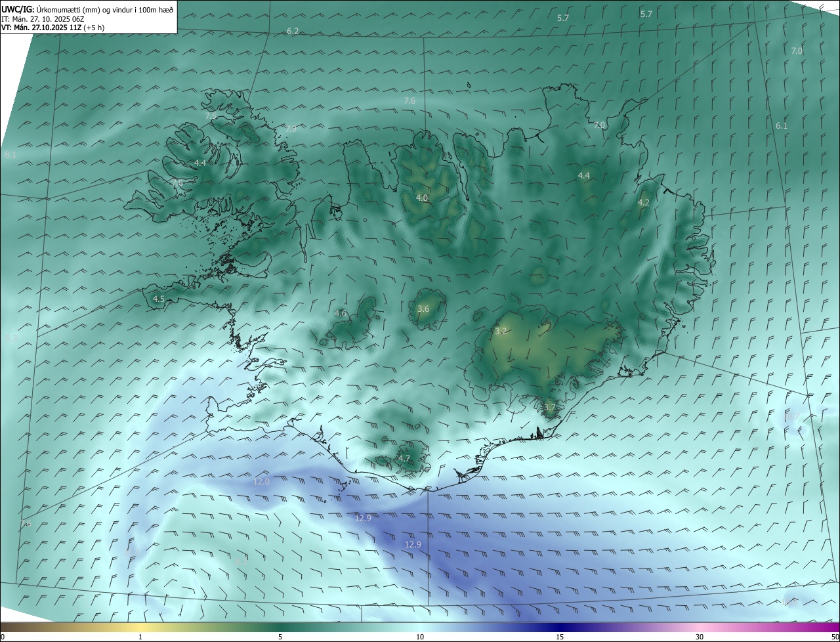Click the 30 tick on the color scale

(700, 637)
